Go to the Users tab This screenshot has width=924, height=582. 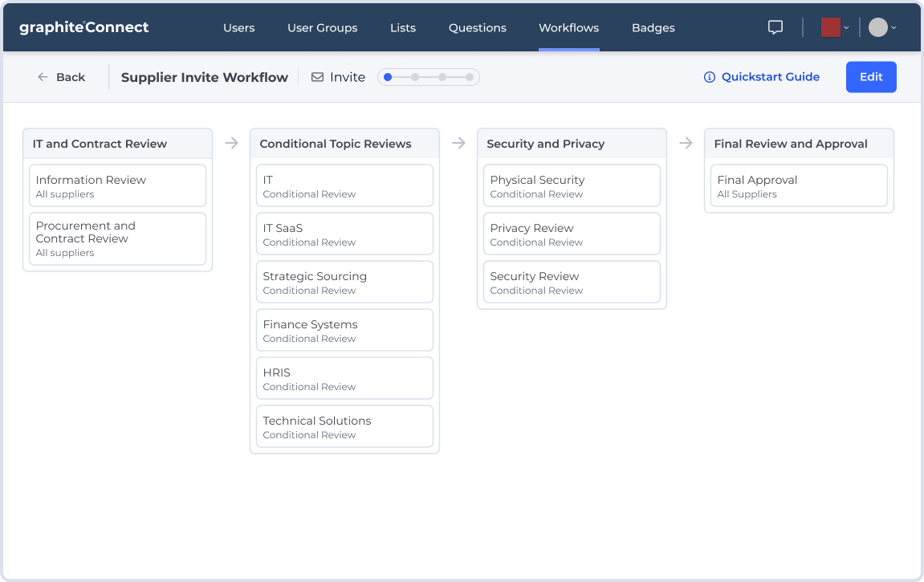pyautogui.click(x=238, y=27)
